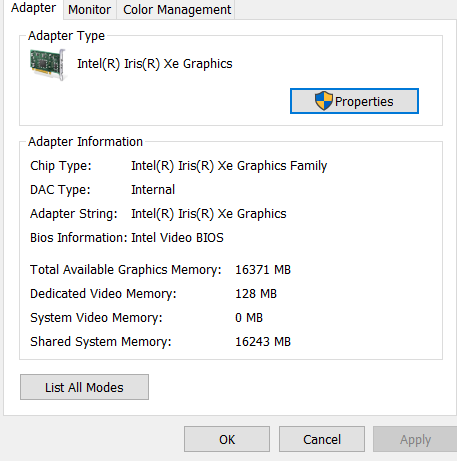Click the 16243 MB shared memory value
The image size is (457, 461).
pos(263,342)
